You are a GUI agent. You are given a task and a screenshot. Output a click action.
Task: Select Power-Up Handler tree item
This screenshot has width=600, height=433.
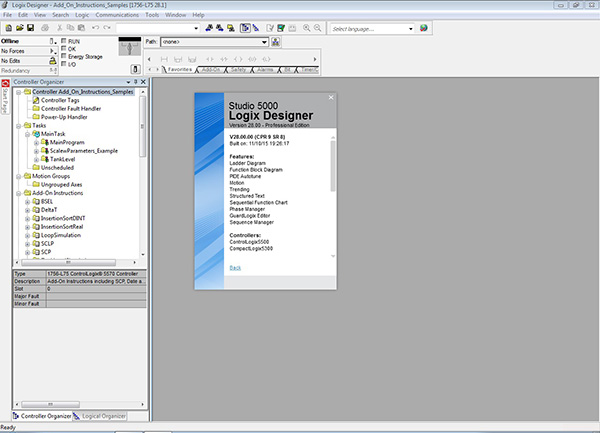coord(64,117)
